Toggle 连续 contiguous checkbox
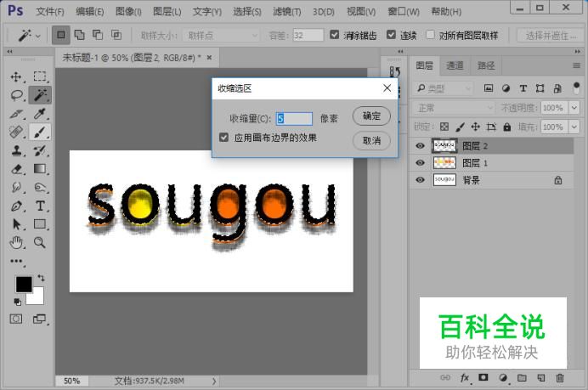Viewport: 588px width, 390px height. pyautogui.click(x=391, y=35)
